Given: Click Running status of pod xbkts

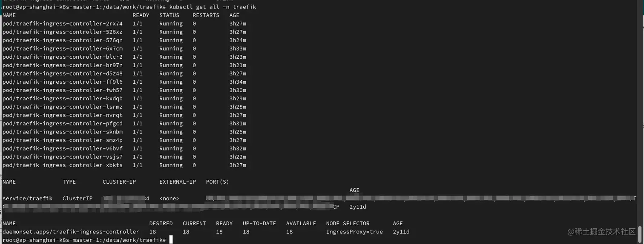Looking at the screenshot, I should point(171,165).
